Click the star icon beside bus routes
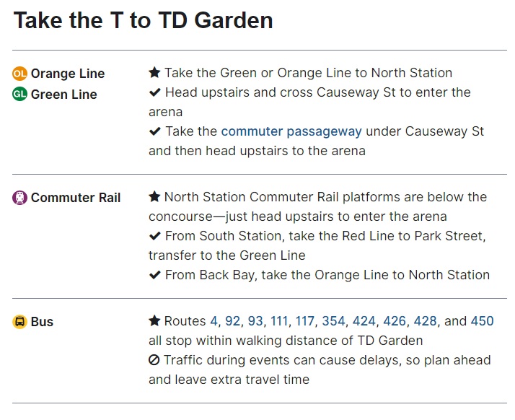This screenshot has height=420, width=515. (x=154, y=321)
